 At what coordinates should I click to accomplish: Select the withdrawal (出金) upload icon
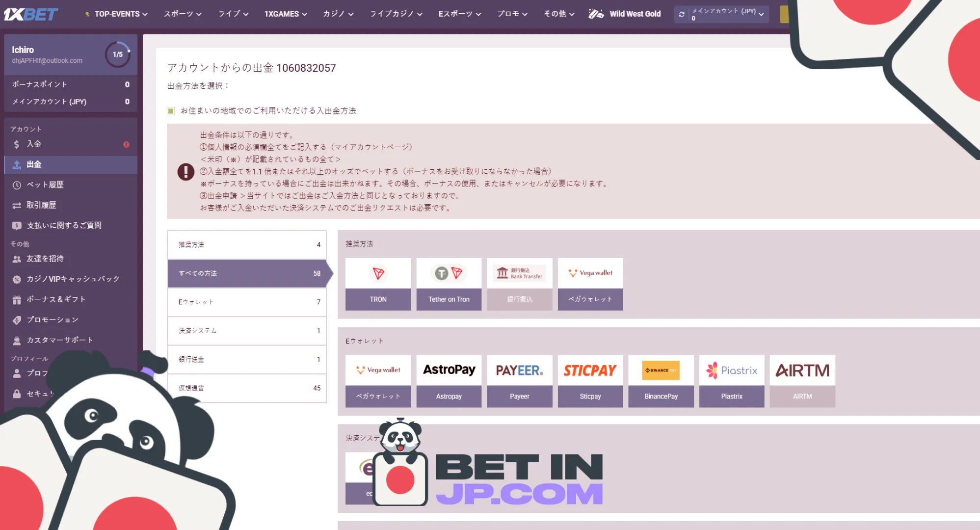click(17, 165)
